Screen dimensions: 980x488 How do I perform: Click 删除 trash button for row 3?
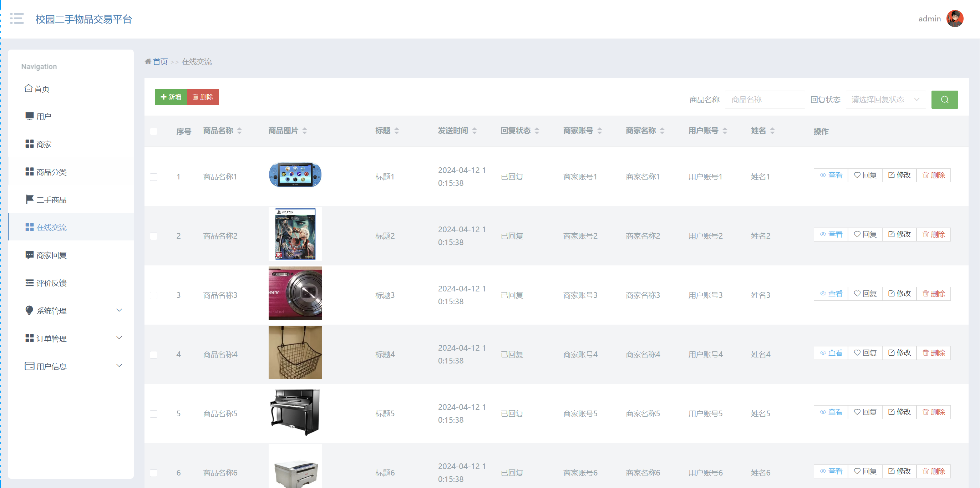[x=934, y=294]
